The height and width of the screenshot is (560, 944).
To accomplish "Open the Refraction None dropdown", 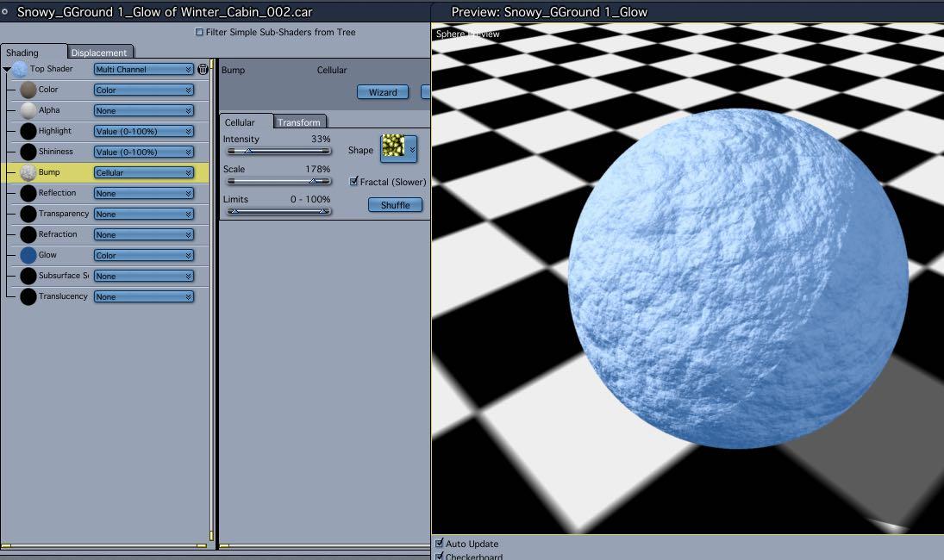I will pos(143,234).
